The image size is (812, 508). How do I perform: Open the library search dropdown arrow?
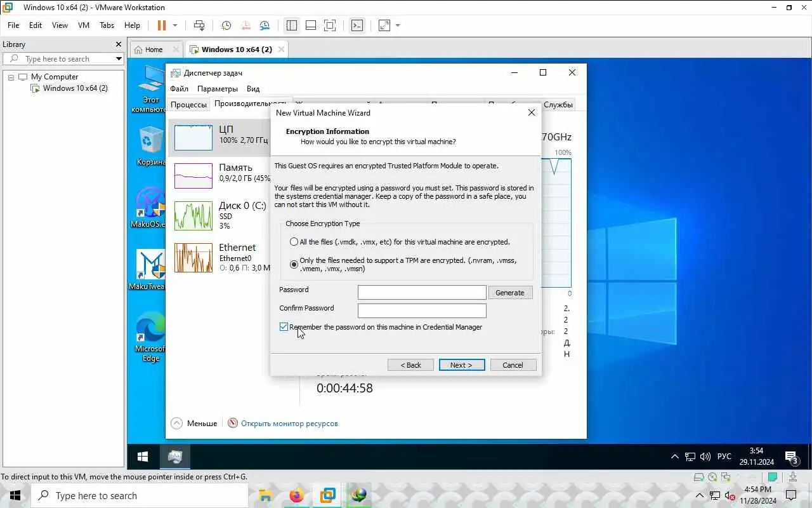coord(119,59)
